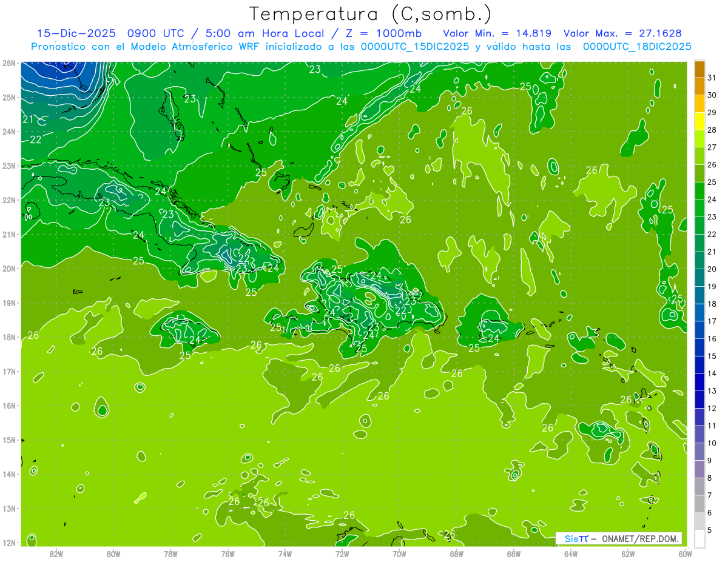Image resolution: width=728 pixels, height=562 pixels.
Task: Click the colorbar legend value '20'
Action: pos(712,269)
